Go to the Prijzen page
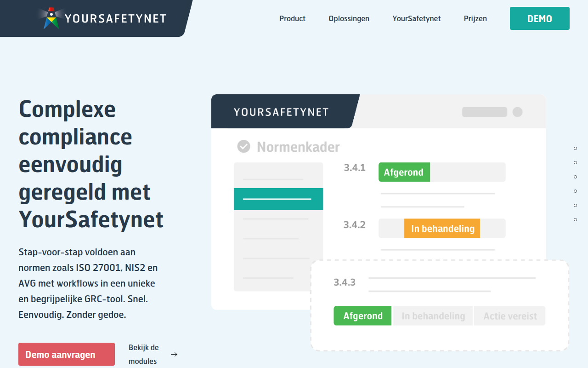588x368 pixels. (475, 18)
